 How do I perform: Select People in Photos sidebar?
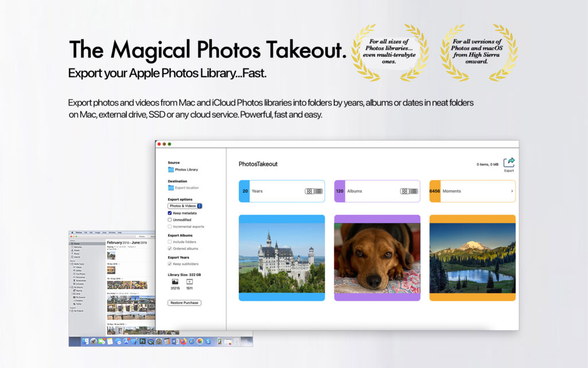(x=77, y=251)
